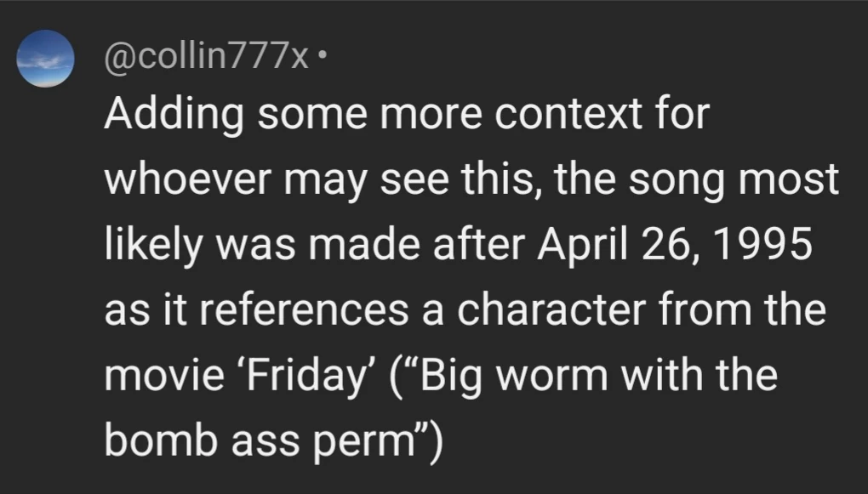Click 'likely was made after' text
The height and width of the screenshot is (494, 868).
pos(314,245)
